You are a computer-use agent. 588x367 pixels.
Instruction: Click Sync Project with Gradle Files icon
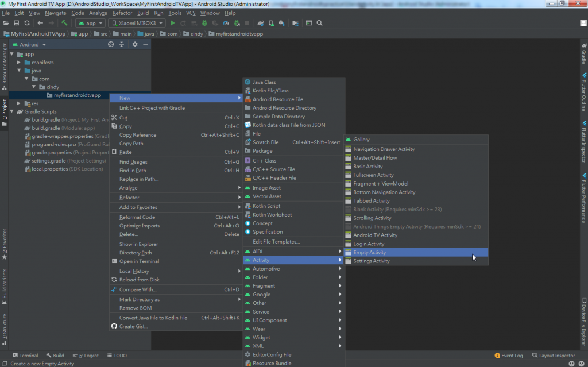pyautogui.click(x=260, y=23)
